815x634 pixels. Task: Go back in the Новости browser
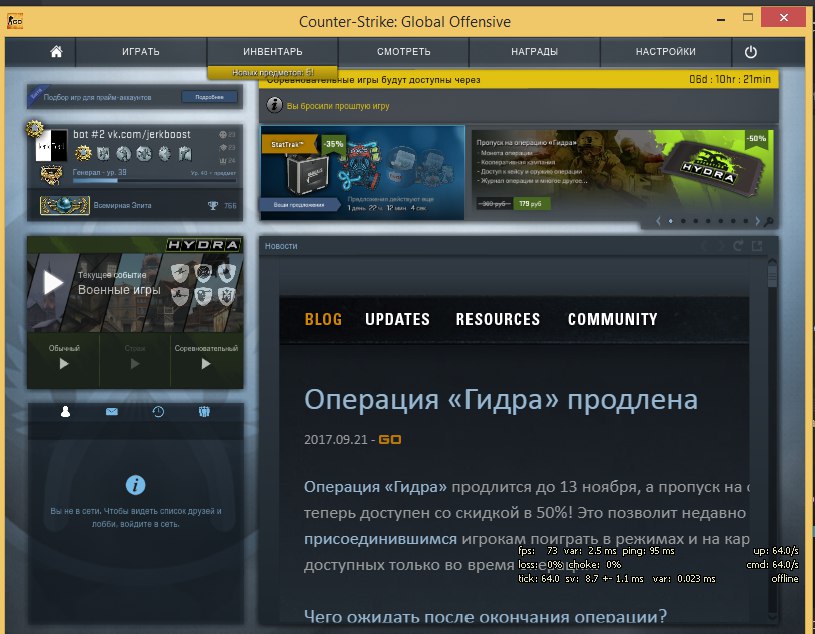click(706, 246)
